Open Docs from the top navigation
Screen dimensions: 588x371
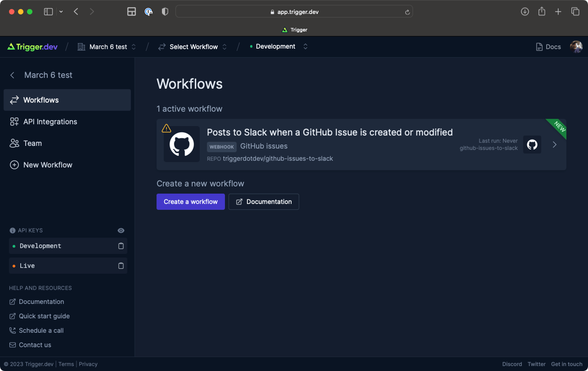pos(548,46)
